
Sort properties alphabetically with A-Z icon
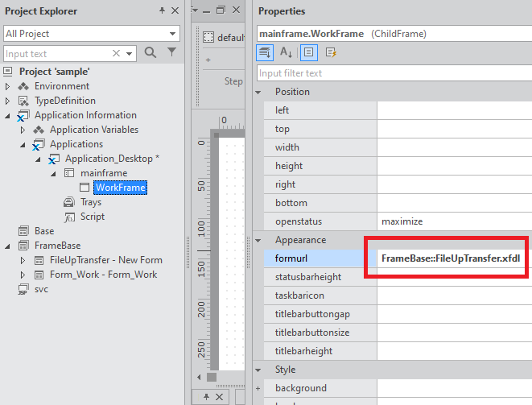(x=287, y=52)
